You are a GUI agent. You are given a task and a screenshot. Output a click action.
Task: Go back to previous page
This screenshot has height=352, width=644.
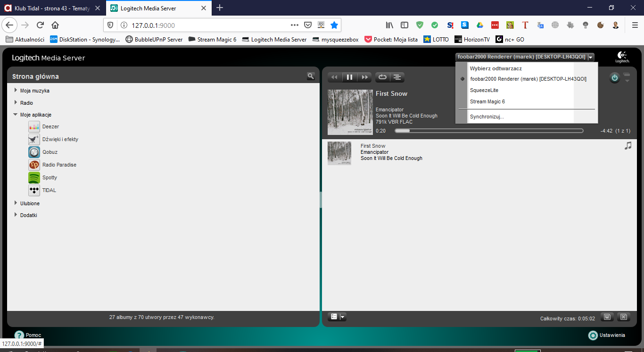(9, 25)
